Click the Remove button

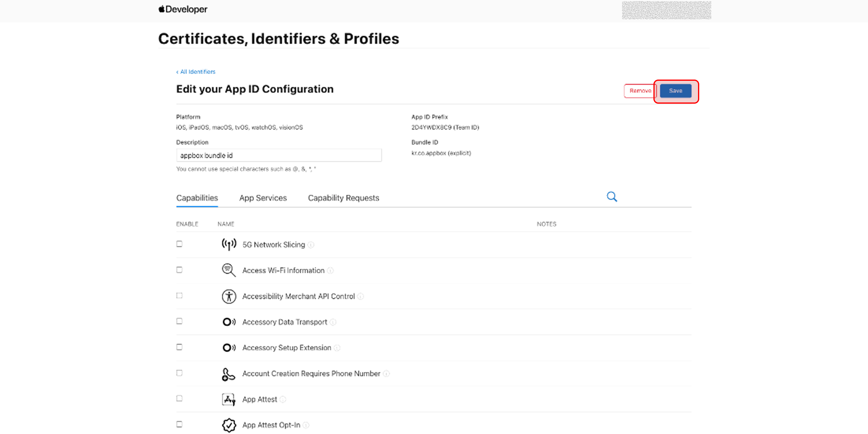click(640, 91)
